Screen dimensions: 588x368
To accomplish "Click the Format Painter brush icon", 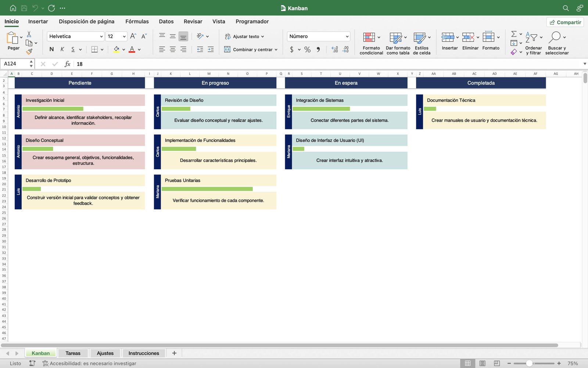I will [x=29, y=52].
